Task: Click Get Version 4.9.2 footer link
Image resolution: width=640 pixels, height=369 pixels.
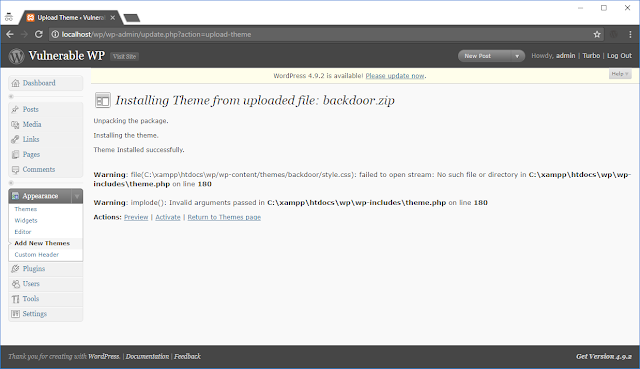Action: (x=604, y=357)
